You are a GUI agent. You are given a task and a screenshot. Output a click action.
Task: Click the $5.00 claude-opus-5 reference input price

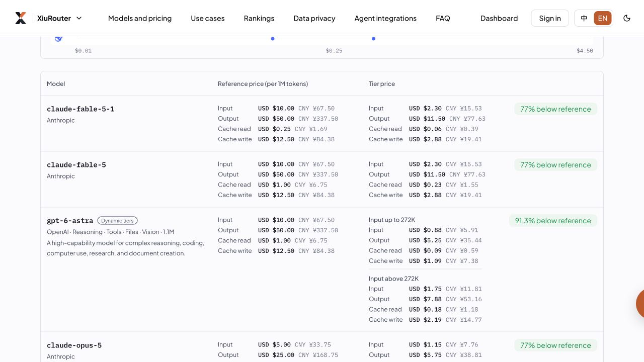pyautogui.click(x=274, y=345)
